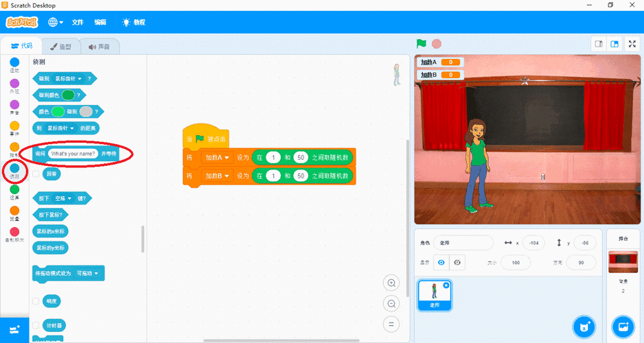The height and width of the screenshot is (343, 644).
Task: Open the 教程 tutorials link
Action: tap(133, 22)
